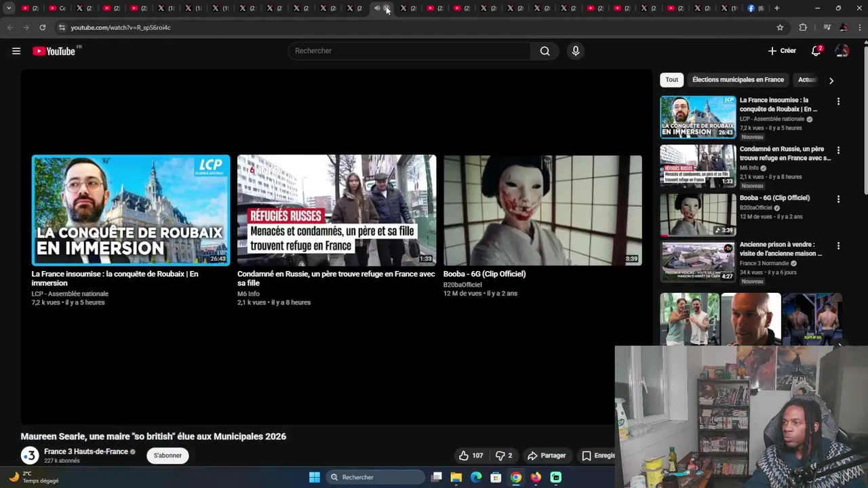This screenshot has width=868, height=488.
Task: Click title Maureen Searle, une maire "so british"
Action: (x=153, y=436)
